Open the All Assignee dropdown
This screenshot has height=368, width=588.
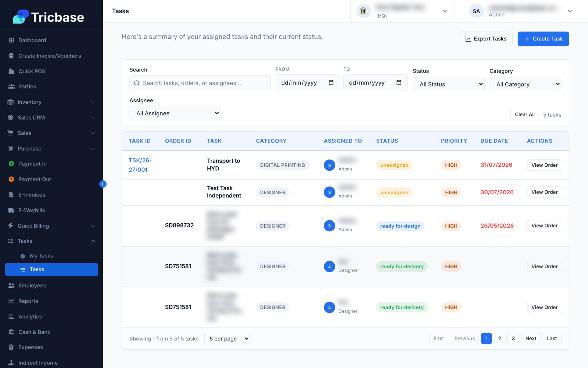click(x=175, y=113)
